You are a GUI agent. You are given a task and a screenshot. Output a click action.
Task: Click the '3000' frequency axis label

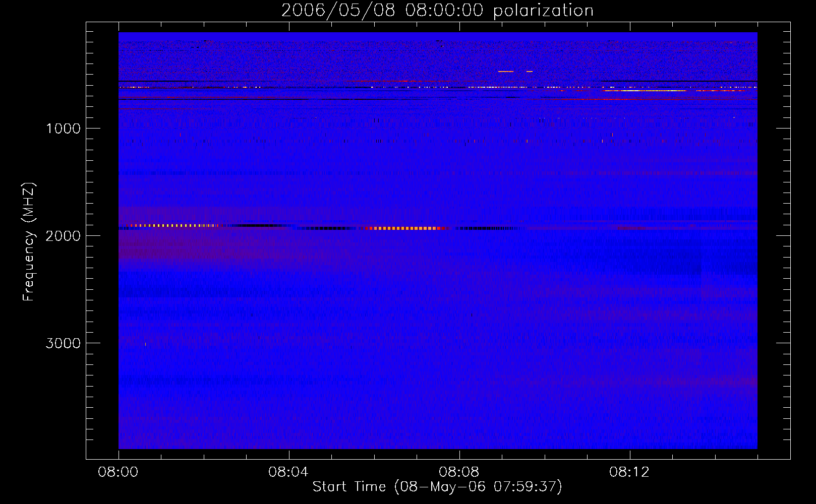pos(63,343)
